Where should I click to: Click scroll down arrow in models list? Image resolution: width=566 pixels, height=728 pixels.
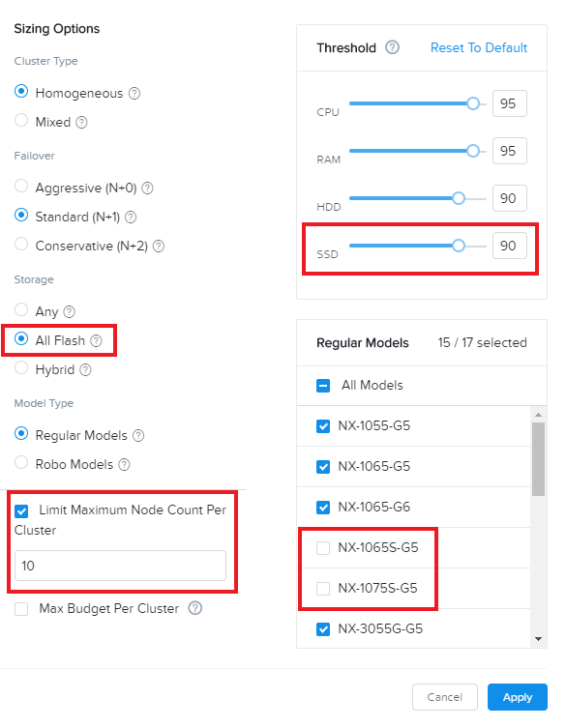click(538, 639)
